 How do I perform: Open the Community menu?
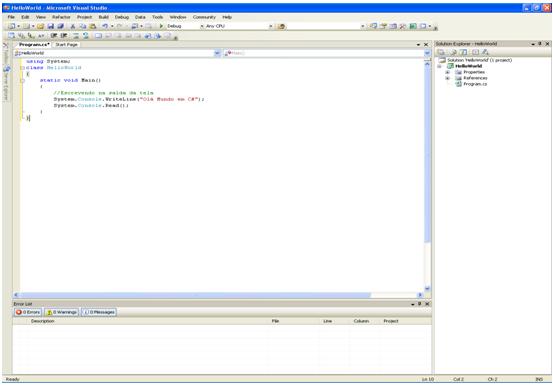click(x=204, y=17)
